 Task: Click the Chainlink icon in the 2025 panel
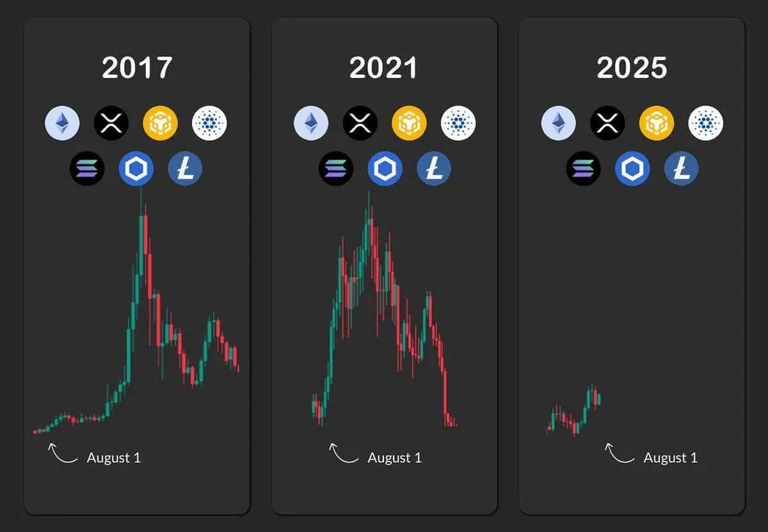(x=632, y=169)
